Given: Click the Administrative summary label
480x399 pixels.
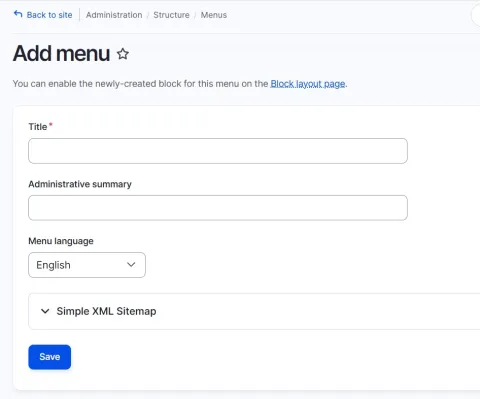Looking at the screenshot, I should [80, 184].
